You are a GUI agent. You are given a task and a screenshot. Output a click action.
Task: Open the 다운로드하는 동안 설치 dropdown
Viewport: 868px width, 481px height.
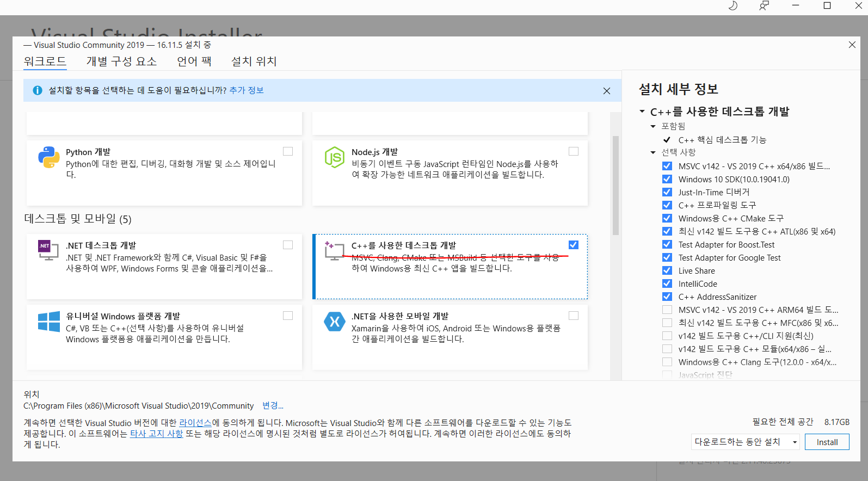(746, 442)
